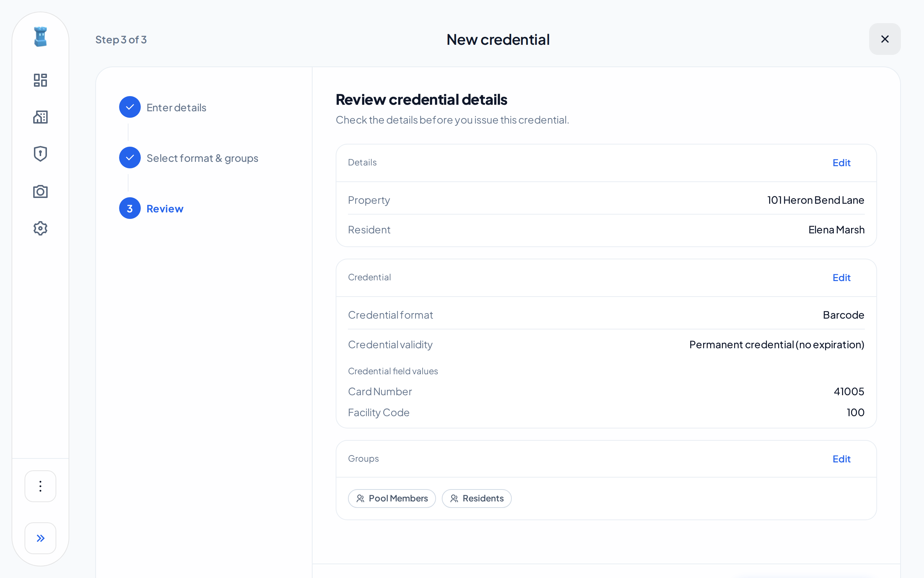Open the dashboard grid icon in sidebar

point(40,80)
